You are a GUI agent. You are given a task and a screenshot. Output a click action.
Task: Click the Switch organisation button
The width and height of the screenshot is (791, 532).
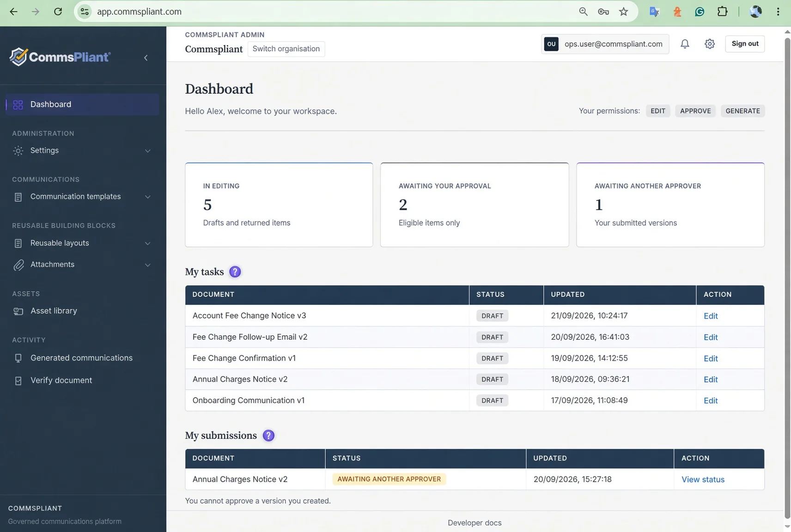tap(286, 49)
